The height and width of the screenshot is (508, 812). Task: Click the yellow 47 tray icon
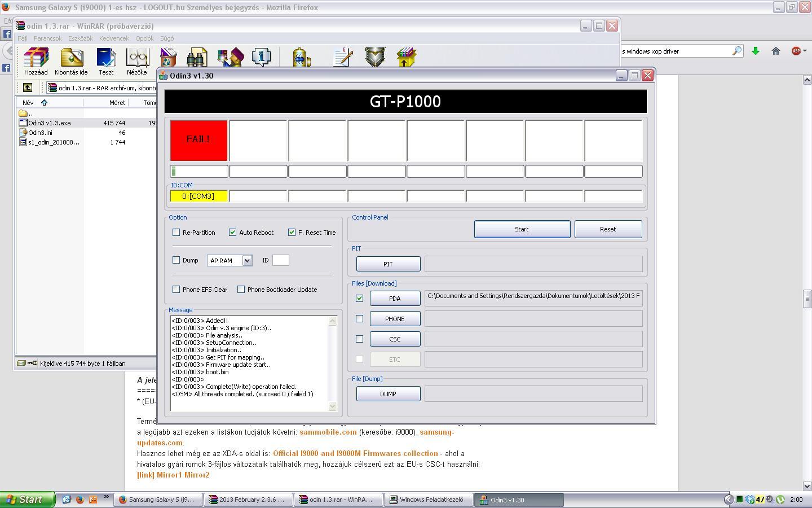pyautogui.click(x=760, y=500)
